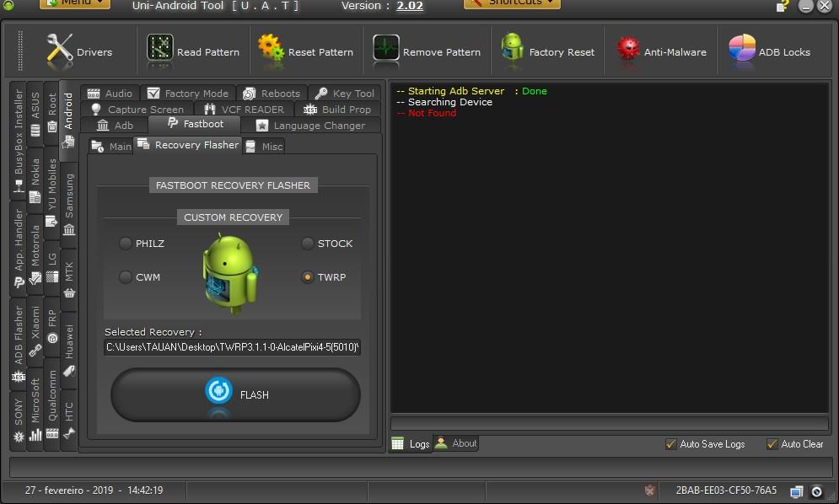839x504 pixels.
Task: Open the Drivers tool
Action: pos(79,52)
